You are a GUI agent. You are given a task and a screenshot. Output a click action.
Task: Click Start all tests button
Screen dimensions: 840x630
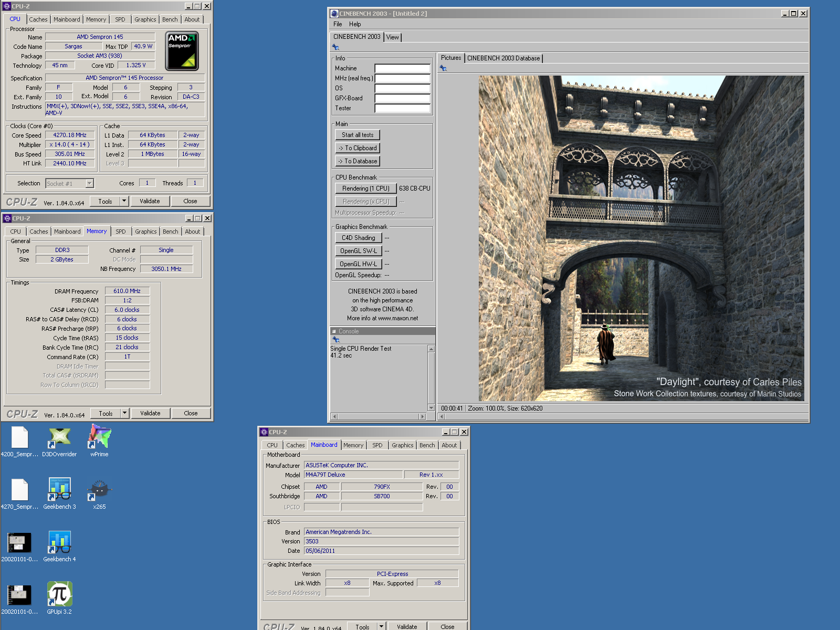click(x=358, y=135)
